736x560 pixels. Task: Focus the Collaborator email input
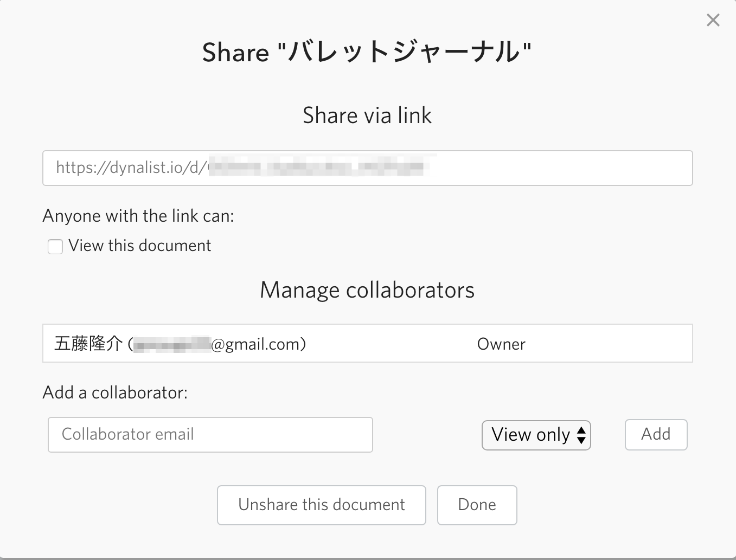tap(210, 435)
